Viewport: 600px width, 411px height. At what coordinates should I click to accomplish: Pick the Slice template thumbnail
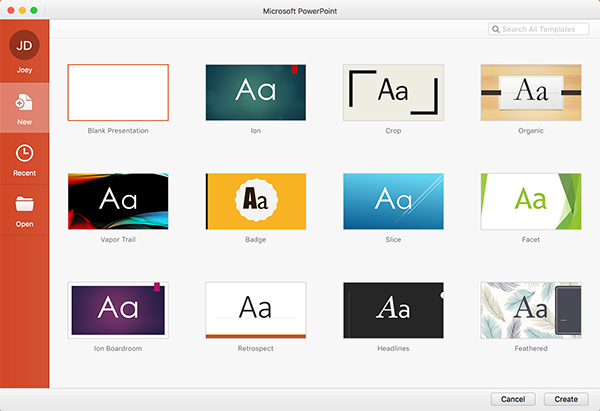click(x=393, y=201)
